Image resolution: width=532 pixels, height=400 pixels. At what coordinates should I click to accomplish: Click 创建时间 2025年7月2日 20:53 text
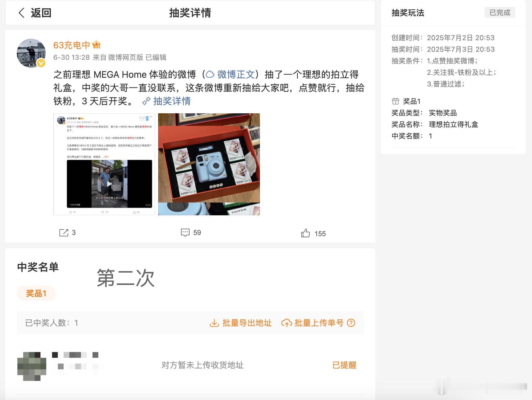pyautogui.click(x=443, y=38)
